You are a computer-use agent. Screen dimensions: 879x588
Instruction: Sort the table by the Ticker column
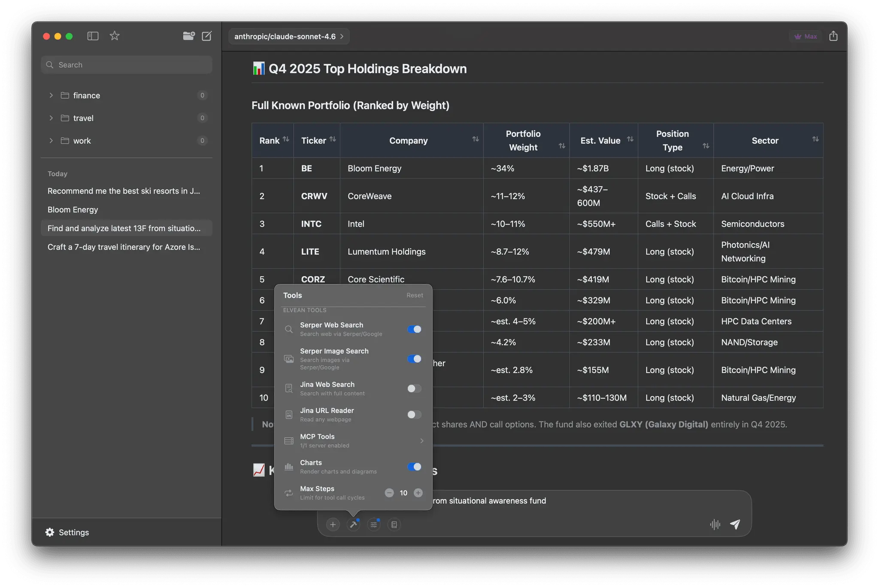click(x=333, y=139)
